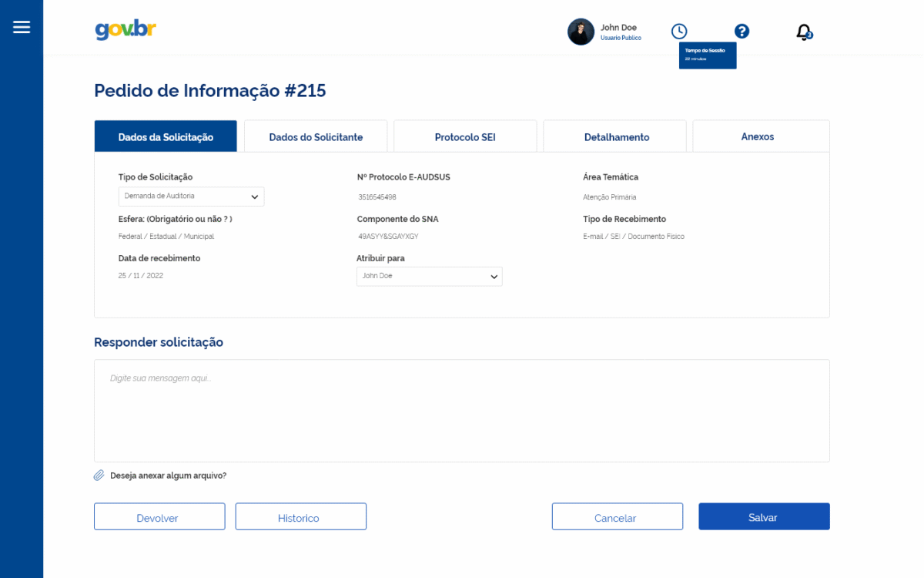Open help using the question mark icon
Image resolution: width=924 pixels, height=578 pixels.
[742, 31]
